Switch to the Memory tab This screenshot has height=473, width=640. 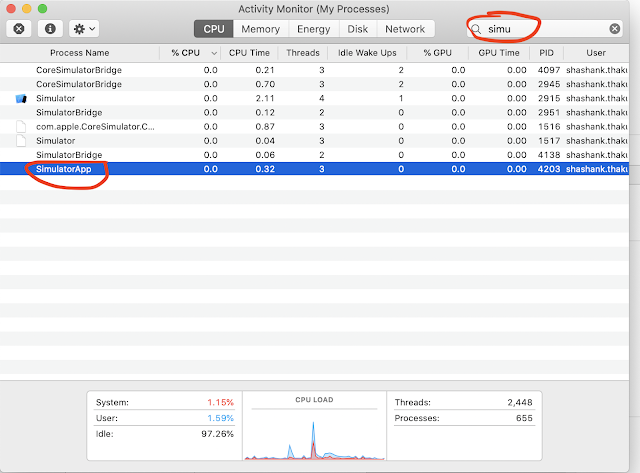point(260,29)
